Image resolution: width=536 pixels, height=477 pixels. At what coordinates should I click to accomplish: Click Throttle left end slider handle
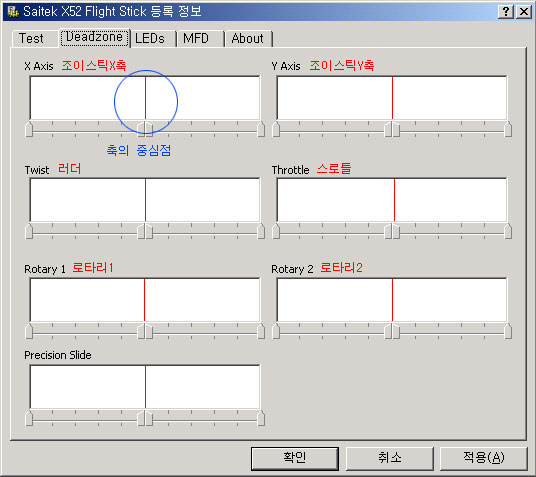(x=276, y=231)
